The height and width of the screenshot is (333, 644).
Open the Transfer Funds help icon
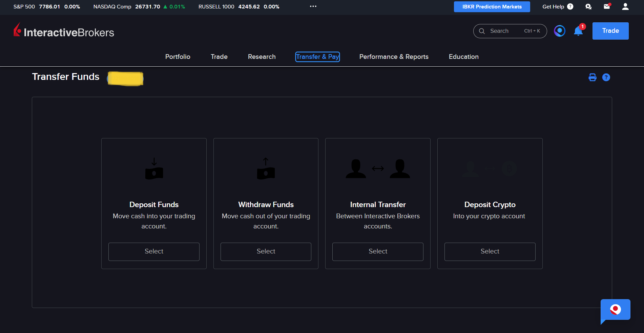click(x=606, y=77)
